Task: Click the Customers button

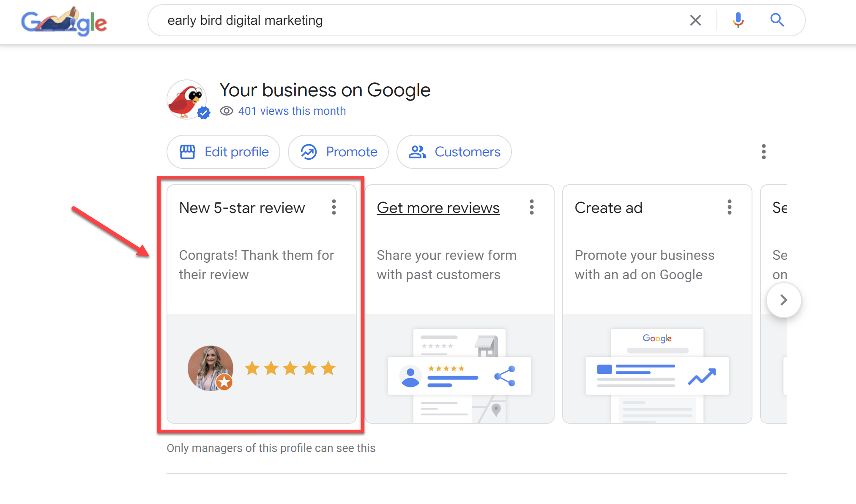Action: [x=454, y=152]
